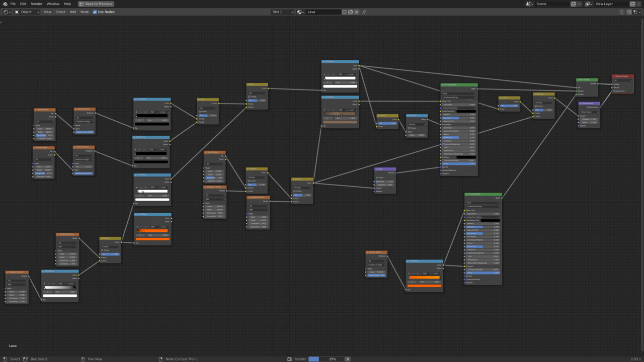Open the snap element options dropdown
Screen dimensions: 644x362
pyautogui.click(x=636, y=12)
